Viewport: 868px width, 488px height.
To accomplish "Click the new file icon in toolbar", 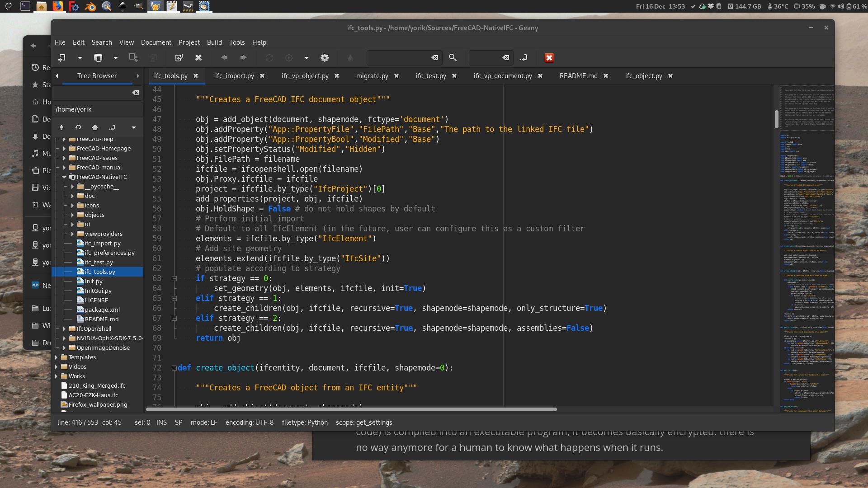I will (x=61, y=57).
